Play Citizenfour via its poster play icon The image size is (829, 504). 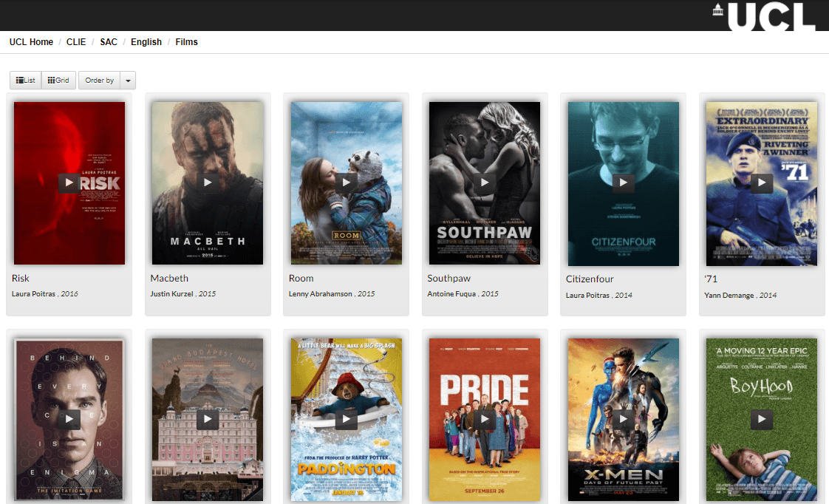[624, 183]
